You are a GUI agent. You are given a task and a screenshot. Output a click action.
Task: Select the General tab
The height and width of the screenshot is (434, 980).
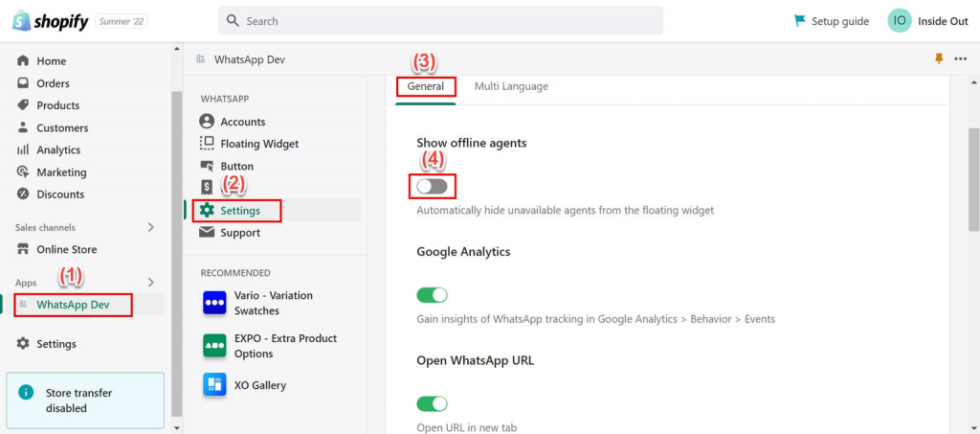426,86
